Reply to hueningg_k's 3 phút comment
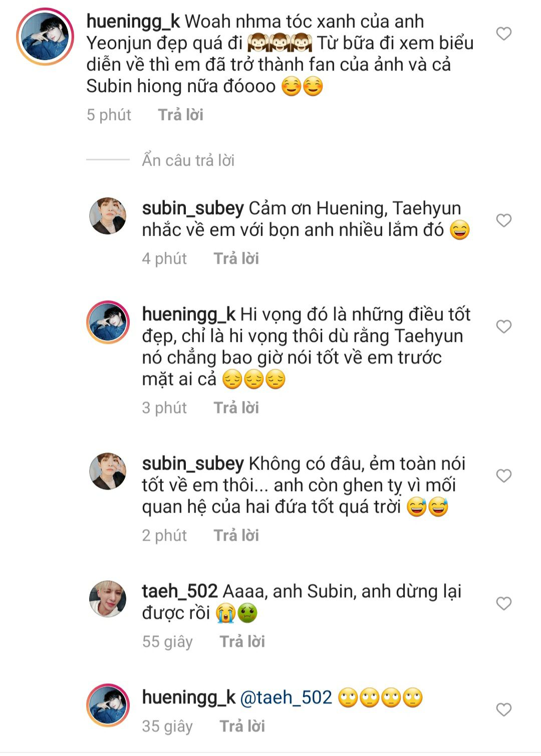The height and width of the screenshot is (756, 541). [x=236, y=408]
